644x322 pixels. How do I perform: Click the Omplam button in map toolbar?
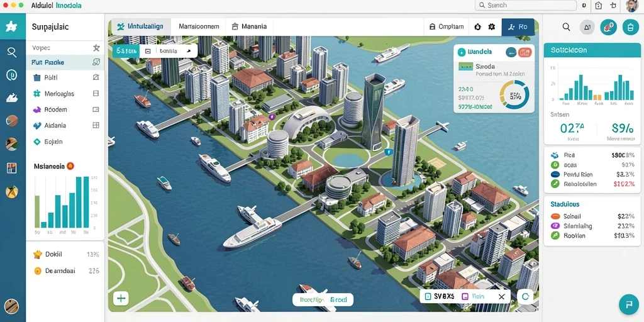pyautogui.click(x=447, y=26)
